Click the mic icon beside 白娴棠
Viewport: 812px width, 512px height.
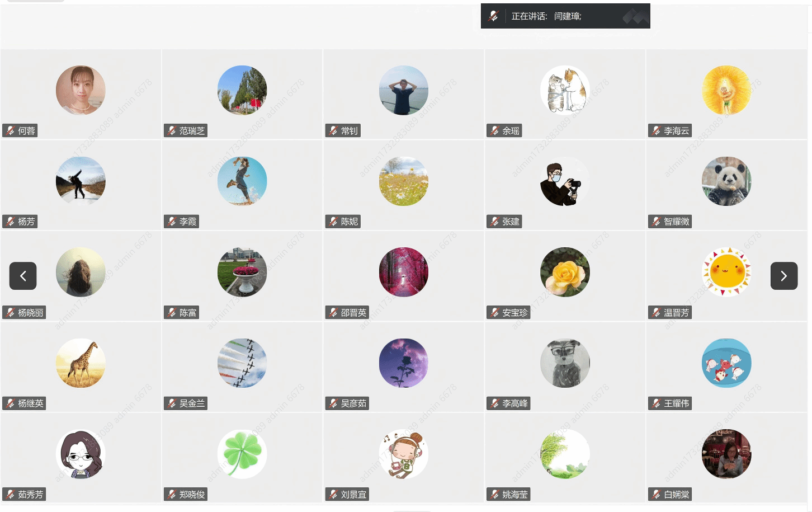(657, 495)
